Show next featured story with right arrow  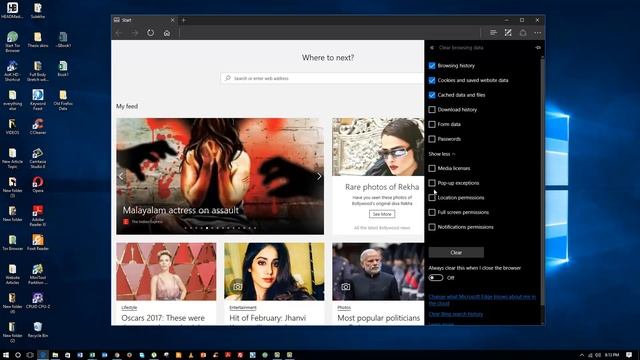coord(319,176)
